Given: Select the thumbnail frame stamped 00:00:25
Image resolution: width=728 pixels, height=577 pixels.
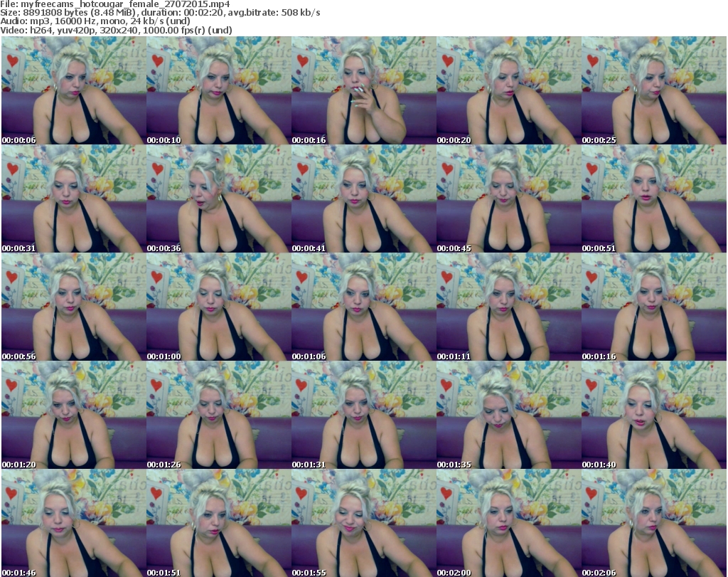Looking at the screenshot, I should 653,90.
